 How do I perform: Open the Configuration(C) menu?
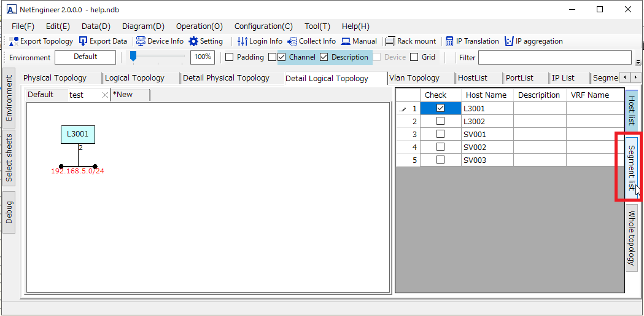click(x=263, y=26)
